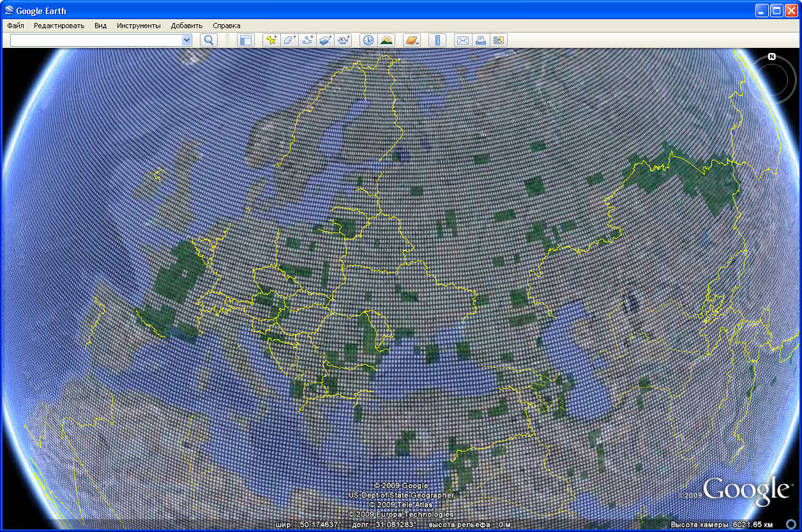Select the Add Path tool
Screen dimensions: 802x532
coord(308,40)
